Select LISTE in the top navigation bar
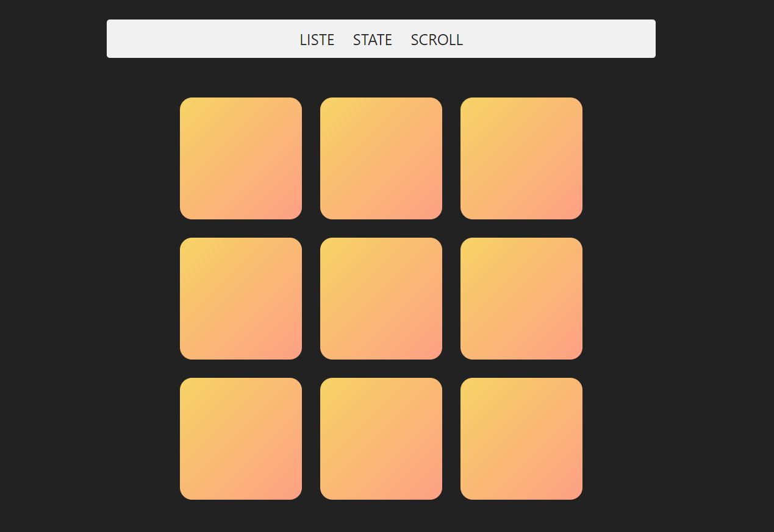The height and width of the screenshot is (532, 774). point(317,40)
